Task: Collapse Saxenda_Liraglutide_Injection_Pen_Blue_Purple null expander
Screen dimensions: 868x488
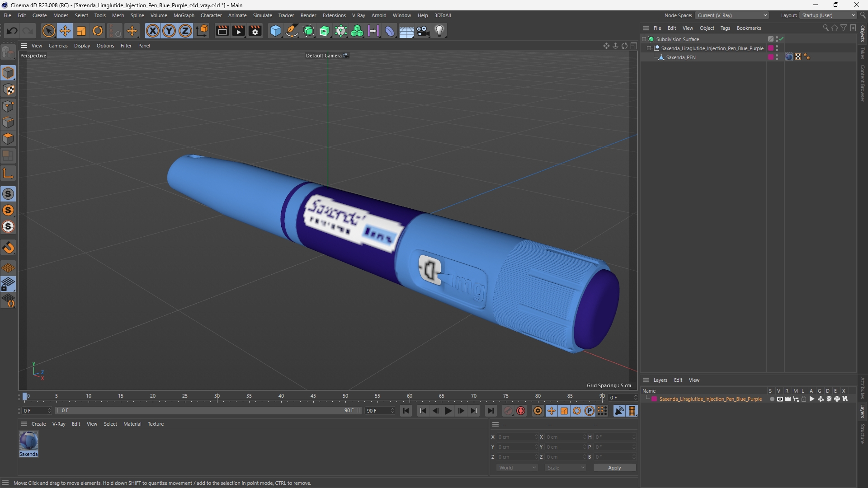Action: point(649,48)
